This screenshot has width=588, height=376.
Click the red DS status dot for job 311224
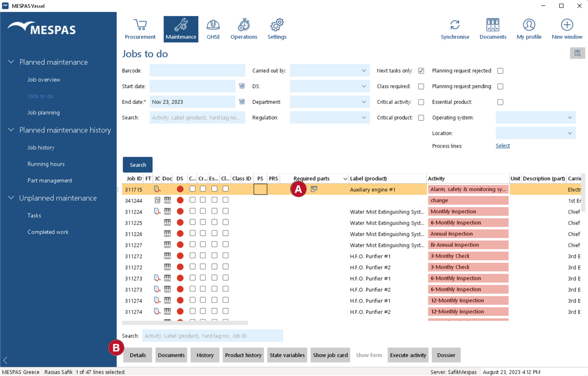click(180, 211)
